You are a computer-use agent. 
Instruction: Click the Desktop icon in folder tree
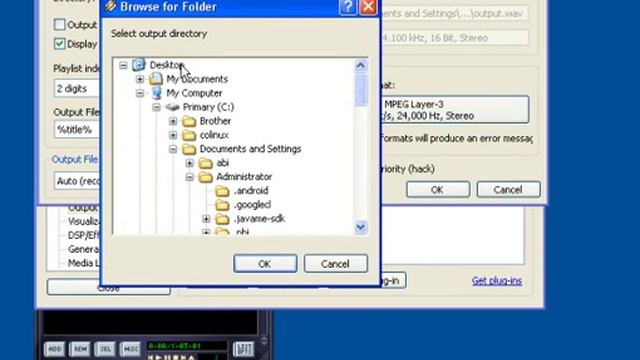139,65
